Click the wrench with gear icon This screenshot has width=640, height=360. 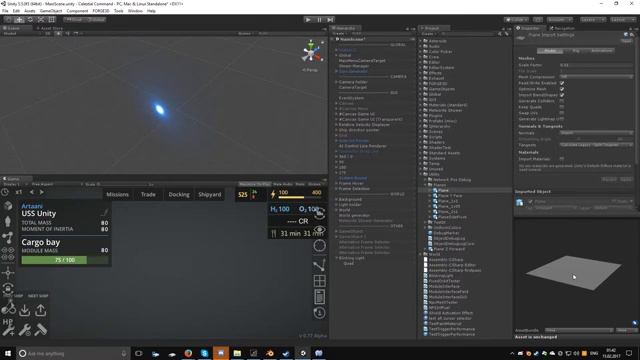[x=24, y=330]
